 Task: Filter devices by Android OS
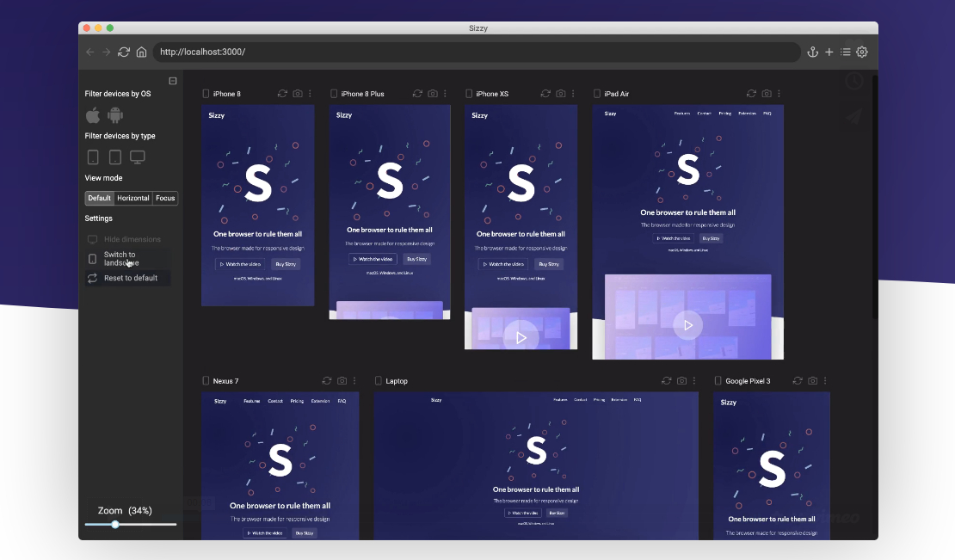pyautogui.click(x=114, y=114)
